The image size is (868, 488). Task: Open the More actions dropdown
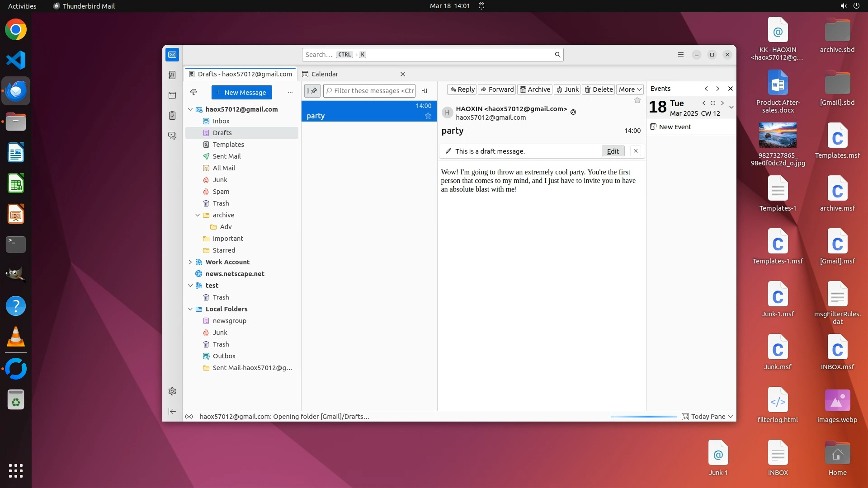[x=630, y=89]
